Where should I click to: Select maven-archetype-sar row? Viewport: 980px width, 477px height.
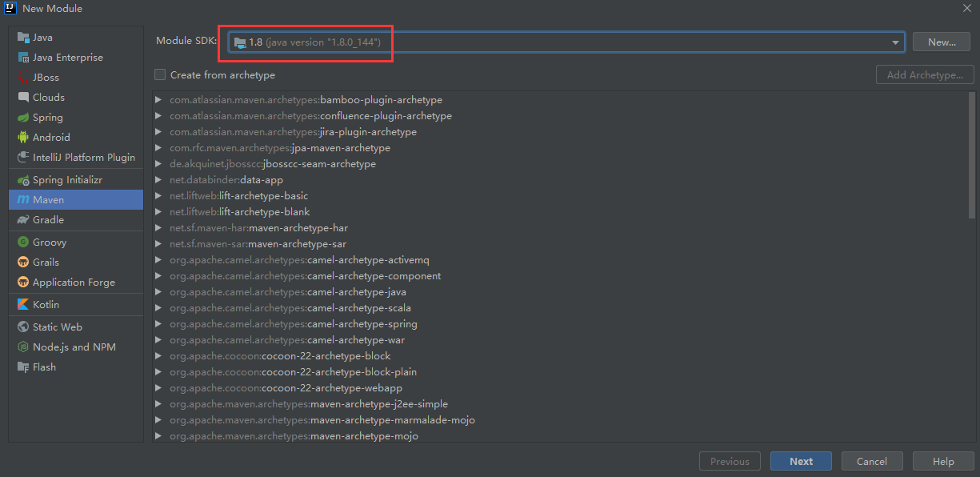tap(560, 244)
